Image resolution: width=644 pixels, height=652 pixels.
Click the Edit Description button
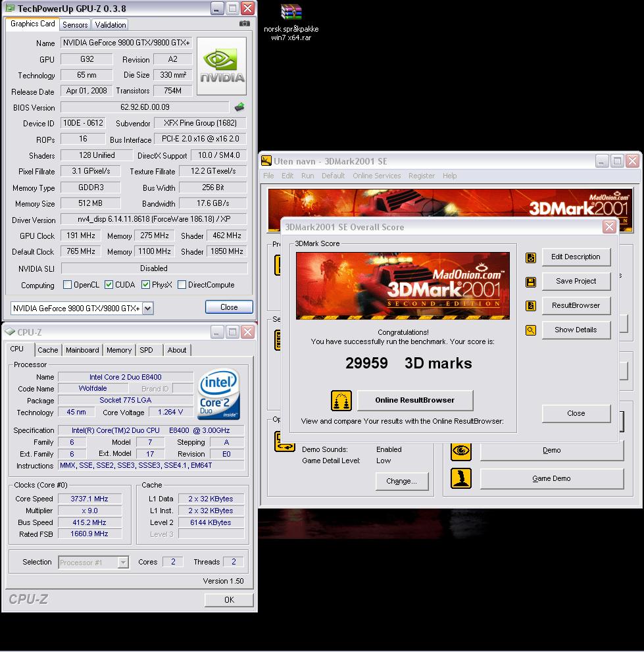point(576,257)
